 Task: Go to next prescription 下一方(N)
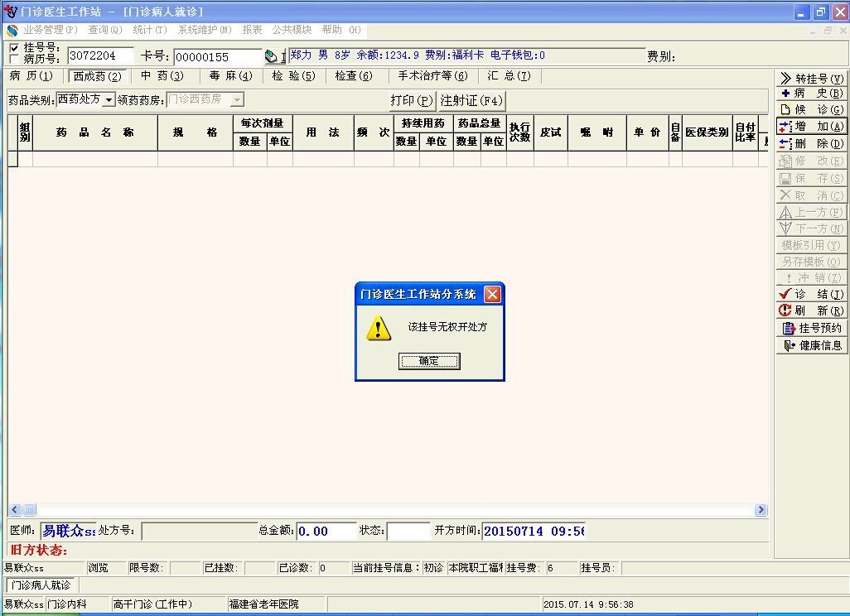coord(812,229)
